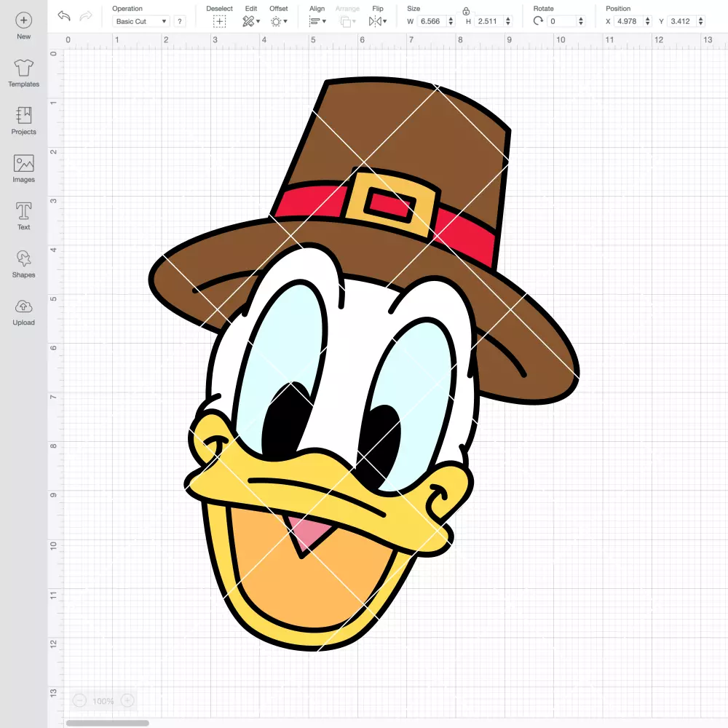Click the Rotate icon
Screen dimensions: 728x728
(538, 21)
